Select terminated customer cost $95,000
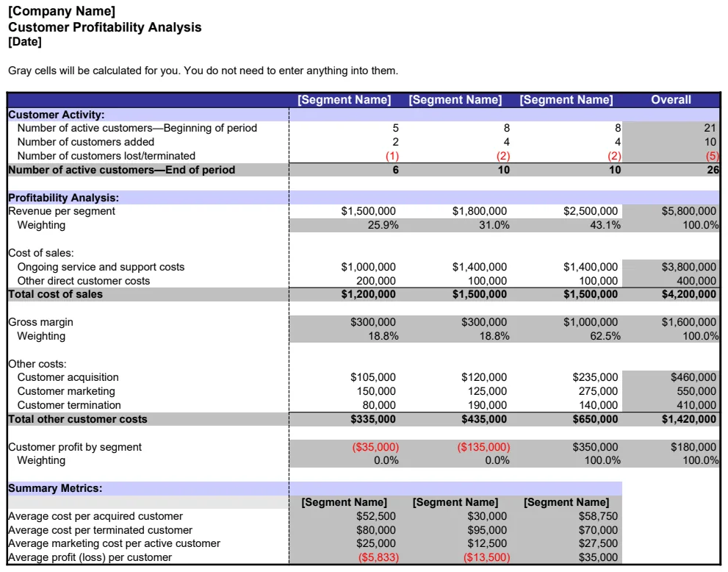The height and width of the screenshot is (572, 728). (x=488, y=531)
